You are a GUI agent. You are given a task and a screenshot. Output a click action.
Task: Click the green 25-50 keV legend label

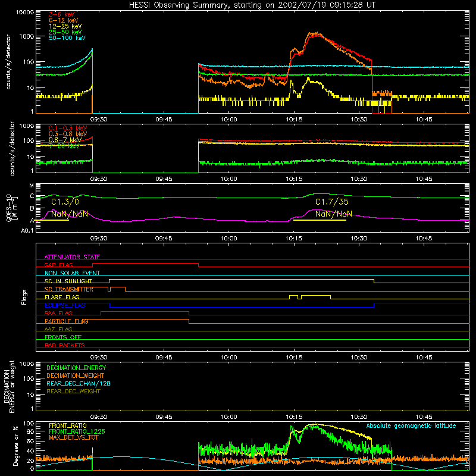pyautogui.click(x=65, y=32)
